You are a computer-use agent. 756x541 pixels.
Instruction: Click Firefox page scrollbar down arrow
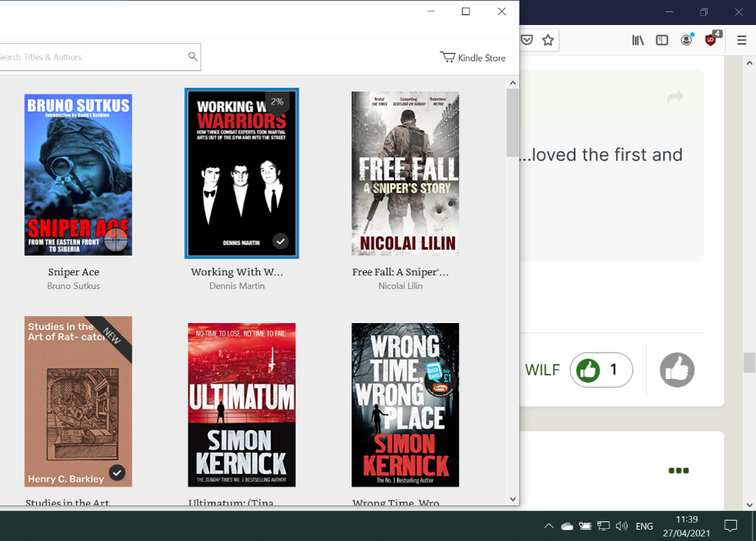pyautogui.click(x=749, y=505)
